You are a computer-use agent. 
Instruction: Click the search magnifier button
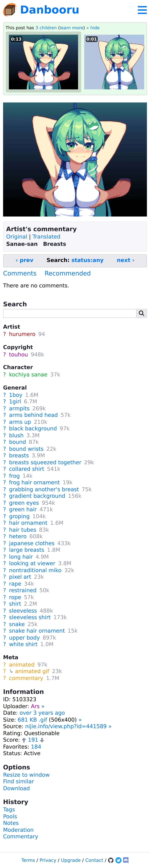(141, 313)
